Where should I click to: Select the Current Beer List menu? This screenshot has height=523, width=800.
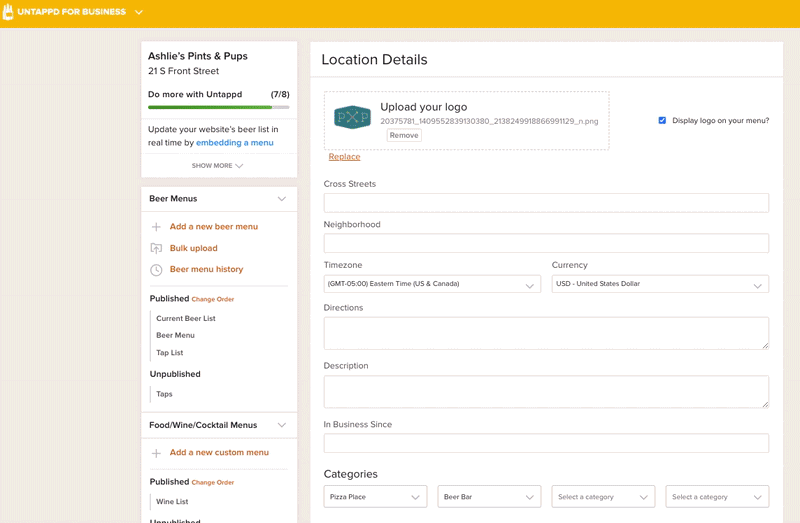(186, 318)
